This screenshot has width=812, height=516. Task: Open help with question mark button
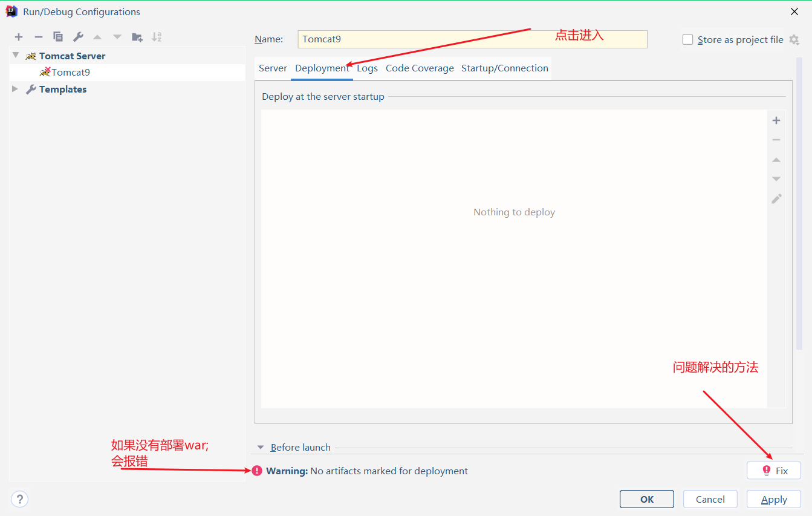pos(20,499)
